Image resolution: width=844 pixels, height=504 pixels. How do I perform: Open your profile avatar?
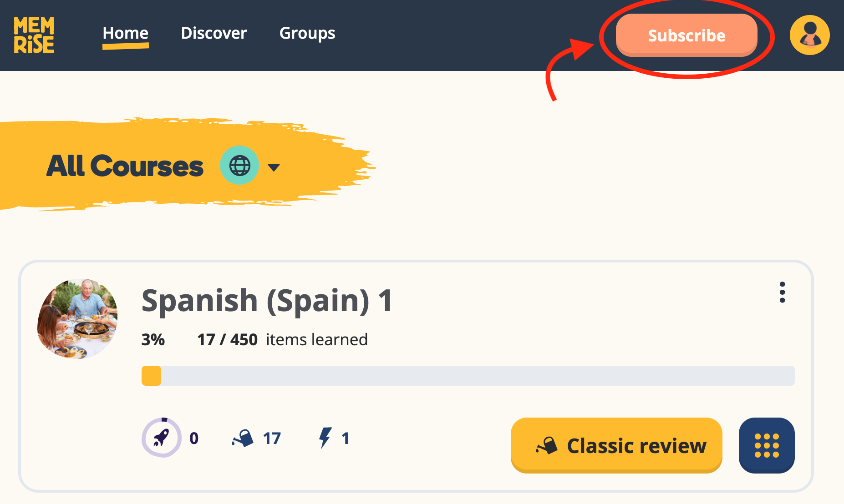(809, 35)
